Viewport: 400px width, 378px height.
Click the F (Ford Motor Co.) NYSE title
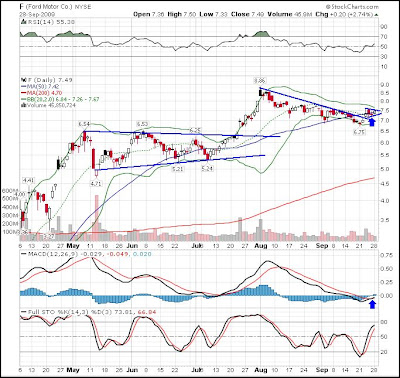(55, 7)
